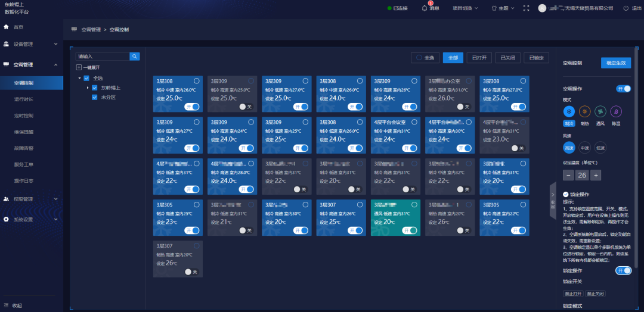Toggle the 空调操作 switch
The image size is (644, 312).
[x=624, y=89]
